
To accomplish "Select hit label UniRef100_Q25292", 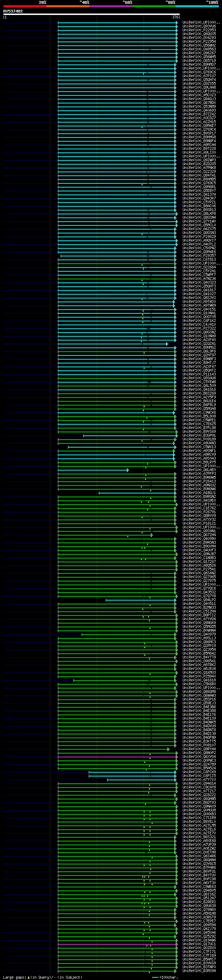I will click(x=199, y=936).
